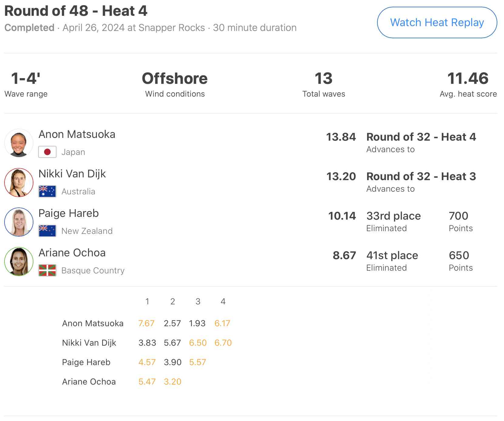Select Ariane Ochoa's name in the results list

click(72, 253)
